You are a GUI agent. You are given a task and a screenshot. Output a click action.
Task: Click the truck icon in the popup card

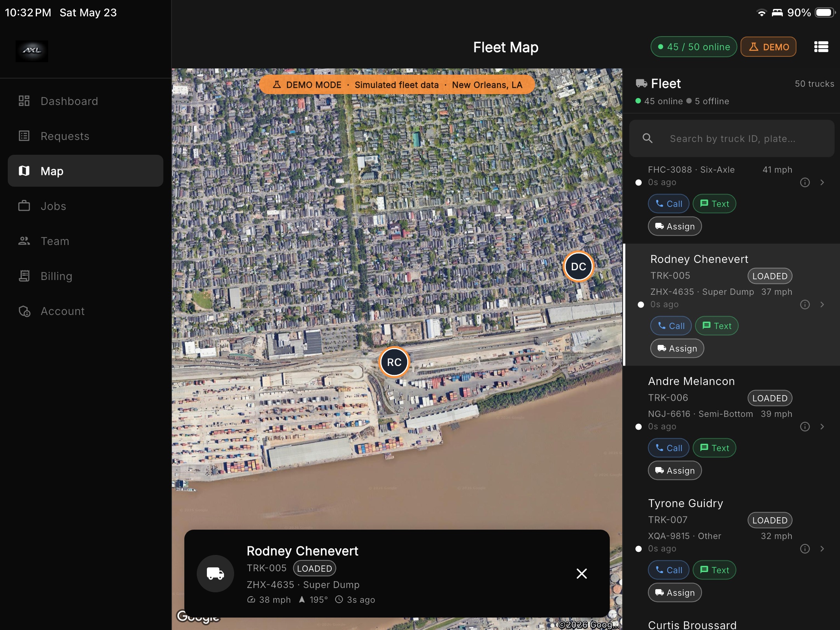[215, 573]
